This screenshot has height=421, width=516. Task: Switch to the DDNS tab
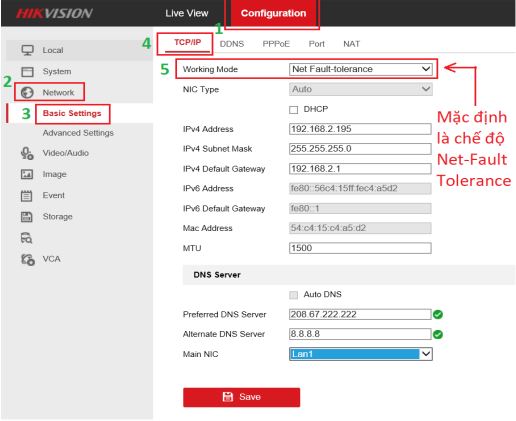pos(232,44)
